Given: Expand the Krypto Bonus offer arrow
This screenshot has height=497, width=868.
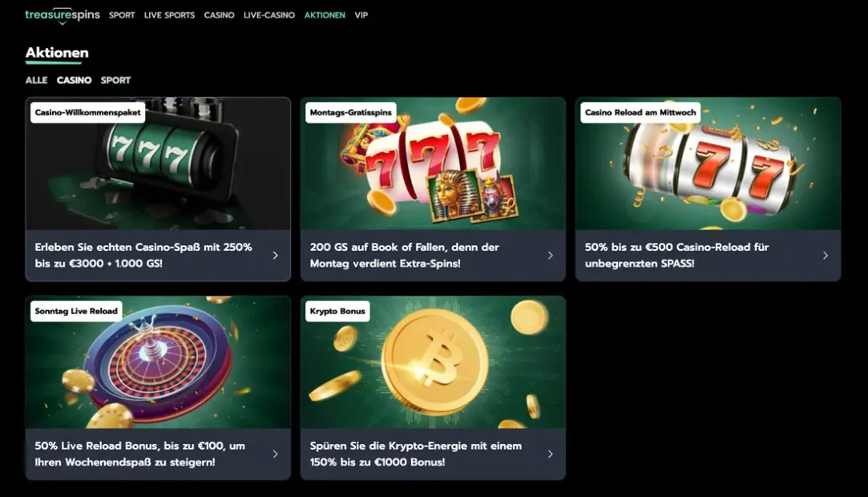Looking at the screenshot, I should [551, 454].
